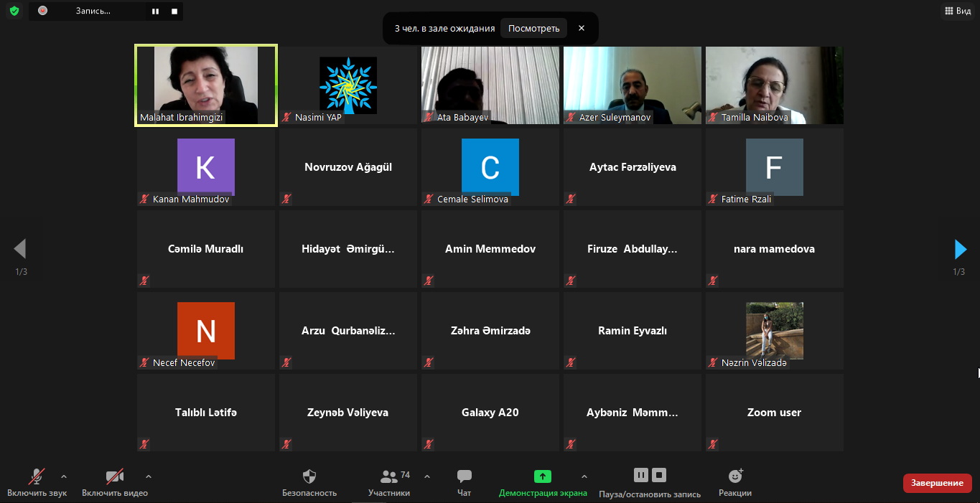Viewport: 980px width, 503px height.
Task: Select the Aytac Fərzəliyeva name text
Action: point(633,167)
